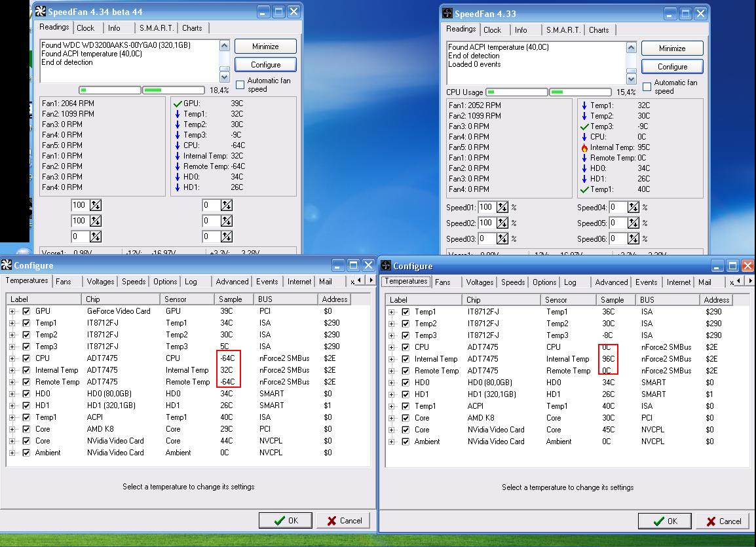The height and width of the screenshot is (547, 756).
Task: Uncheck Ambient row in left Configure dialog
Action: click(26, 453)
